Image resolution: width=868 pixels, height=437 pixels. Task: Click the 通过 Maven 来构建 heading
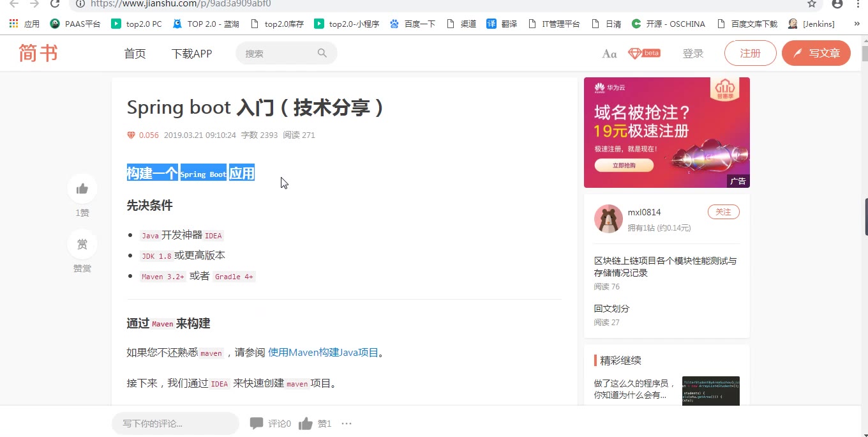tap(168, 323)
